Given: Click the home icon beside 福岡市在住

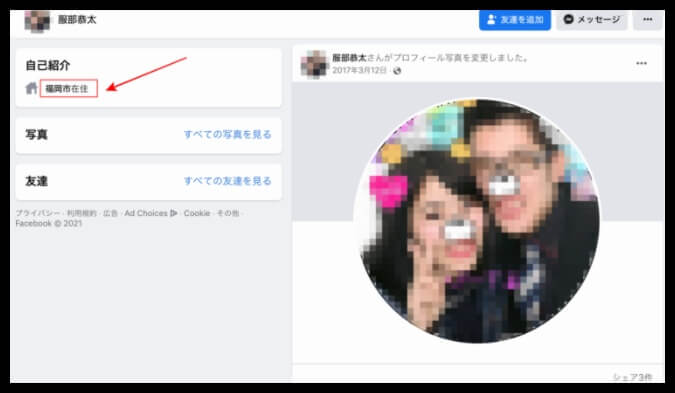Looking at the screenshot, I should [x=31, y=89].
